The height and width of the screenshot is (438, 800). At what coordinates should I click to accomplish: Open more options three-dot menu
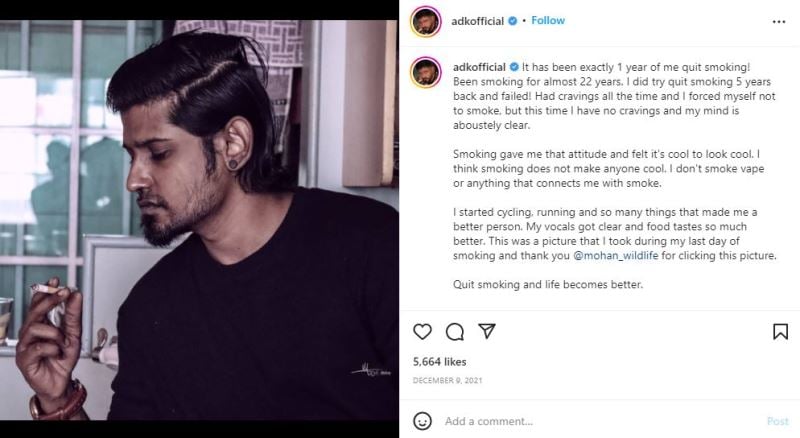coord(779,20)
